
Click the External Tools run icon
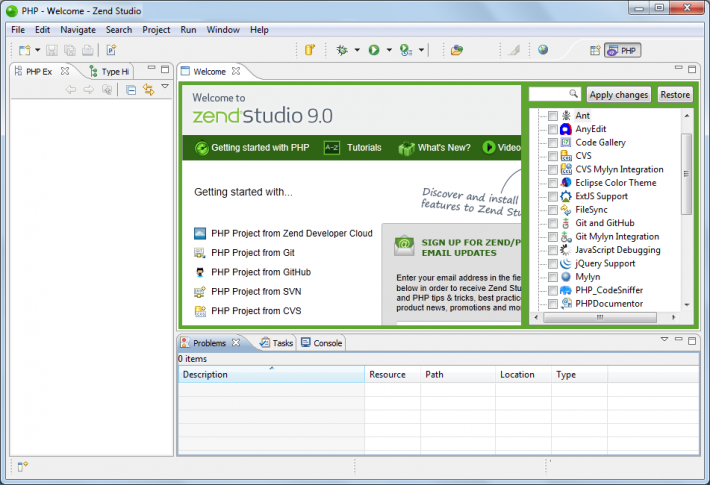click(x=405, y=50)
